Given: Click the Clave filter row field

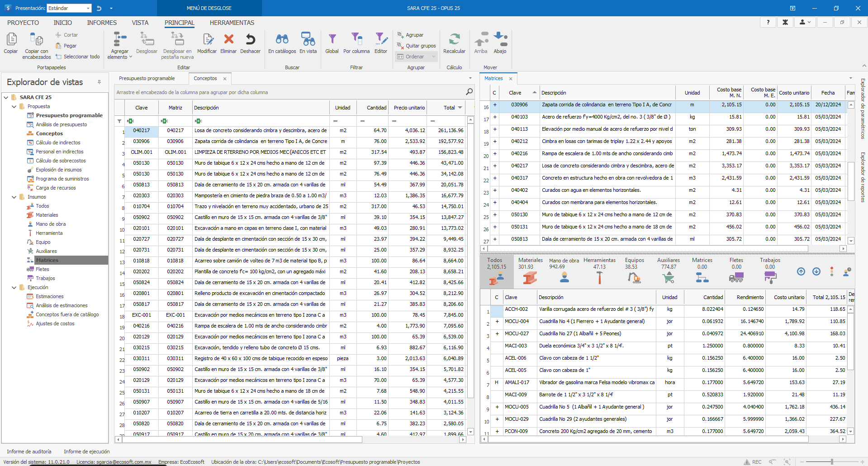Looking at the screenshot, I should [141, 121].
